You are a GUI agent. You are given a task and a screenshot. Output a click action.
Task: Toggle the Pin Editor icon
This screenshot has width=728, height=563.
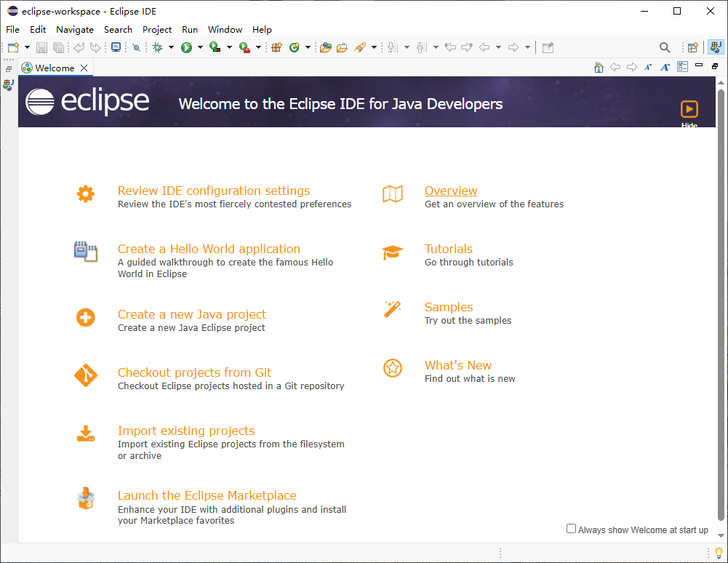[x=548, y=47]
